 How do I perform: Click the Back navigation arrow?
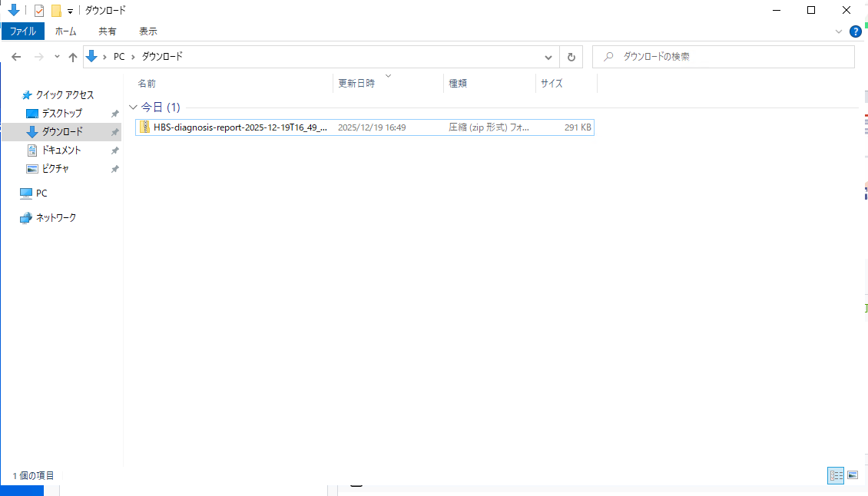coord(16,57)
